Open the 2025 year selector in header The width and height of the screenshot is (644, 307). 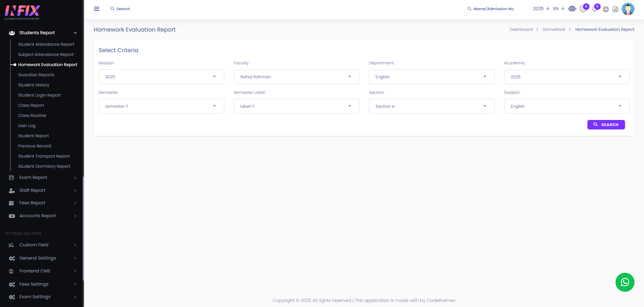pos(541,9)
